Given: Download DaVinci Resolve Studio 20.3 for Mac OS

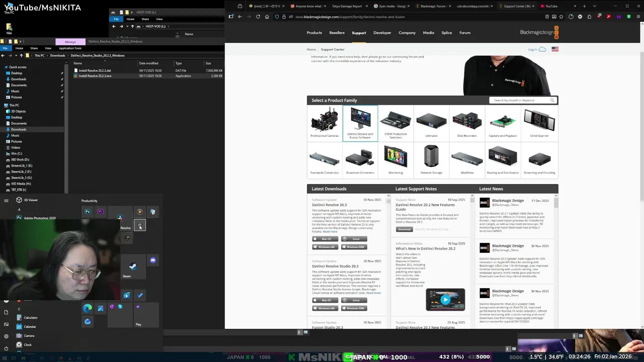Looking at the screenshot, I should [325, 300].
